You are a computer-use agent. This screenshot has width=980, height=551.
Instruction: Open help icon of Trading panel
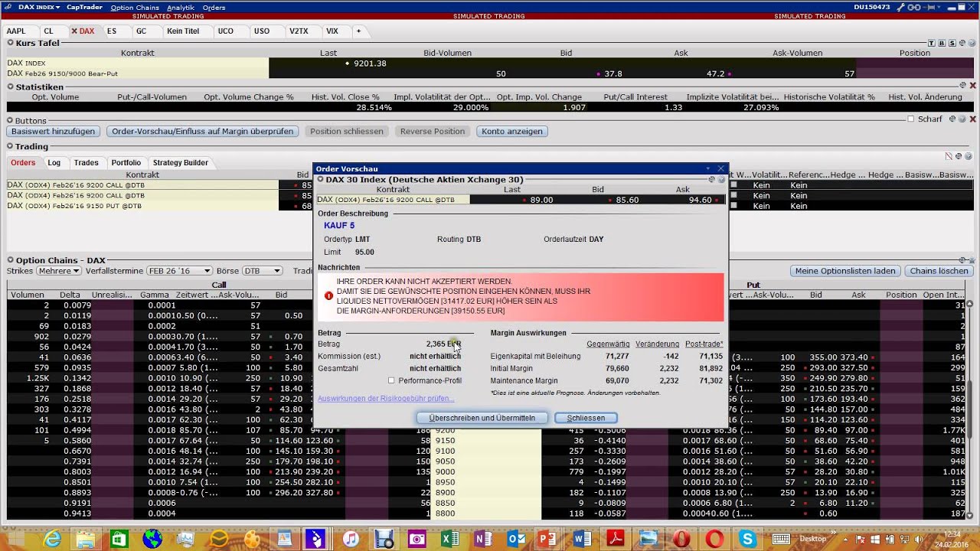coord(969,156)
